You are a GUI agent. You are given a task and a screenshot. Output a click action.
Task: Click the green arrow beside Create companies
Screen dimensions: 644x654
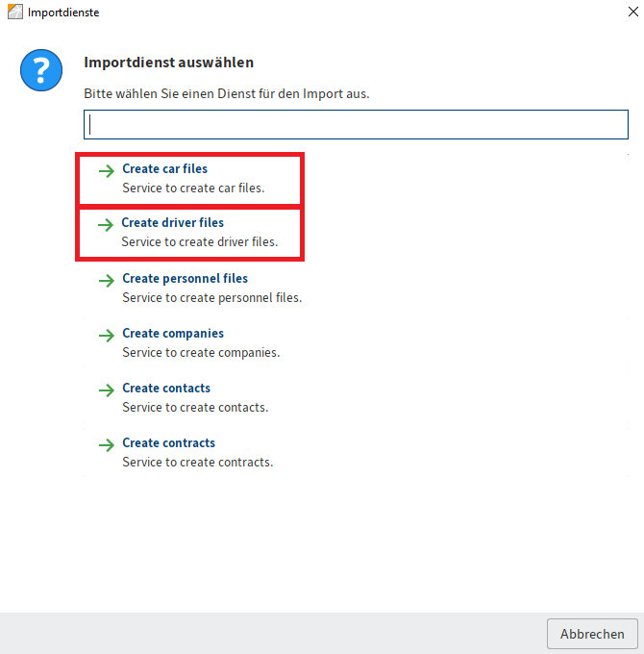click(x=106, y=335)
